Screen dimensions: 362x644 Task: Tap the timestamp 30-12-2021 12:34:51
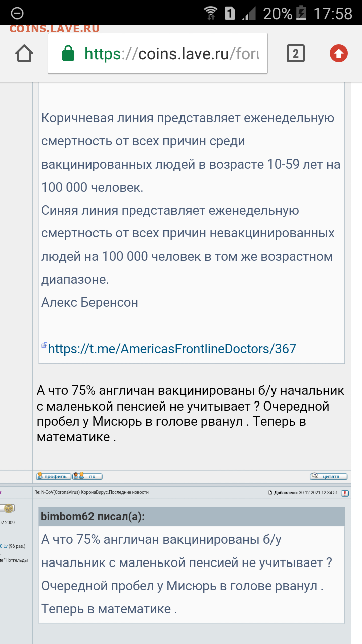[x=318, y=493]
